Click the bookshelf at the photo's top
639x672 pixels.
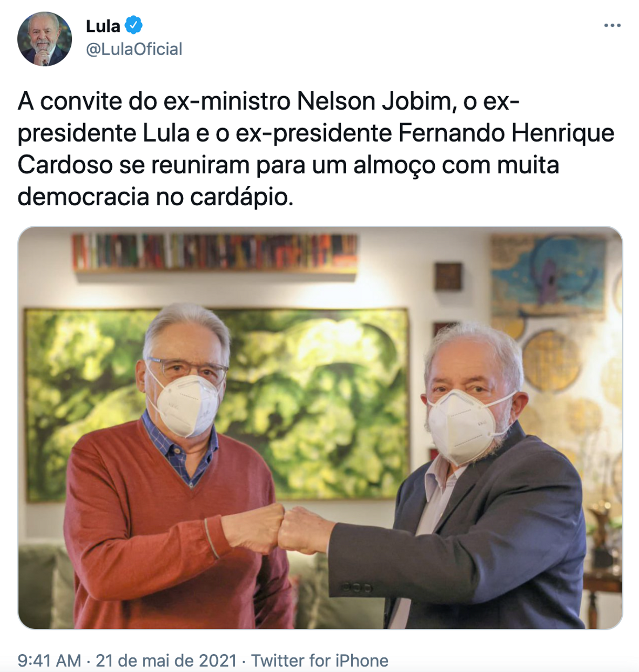215,253
